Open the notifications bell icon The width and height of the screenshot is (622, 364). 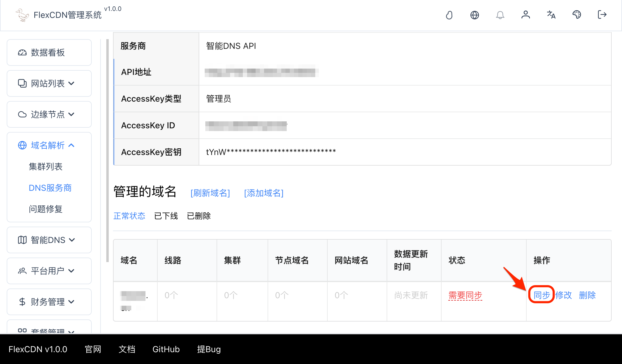tap(500, 15)
